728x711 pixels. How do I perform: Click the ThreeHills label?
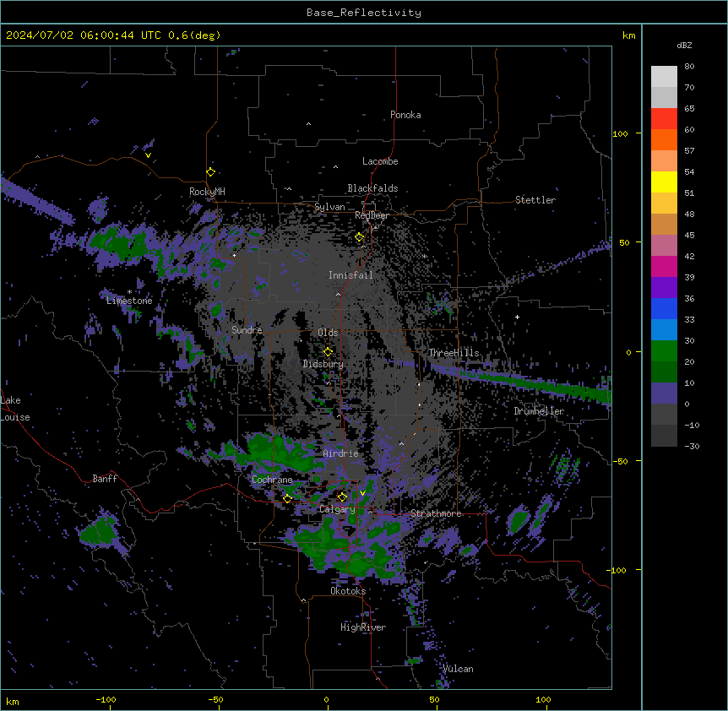pos(454,353)
